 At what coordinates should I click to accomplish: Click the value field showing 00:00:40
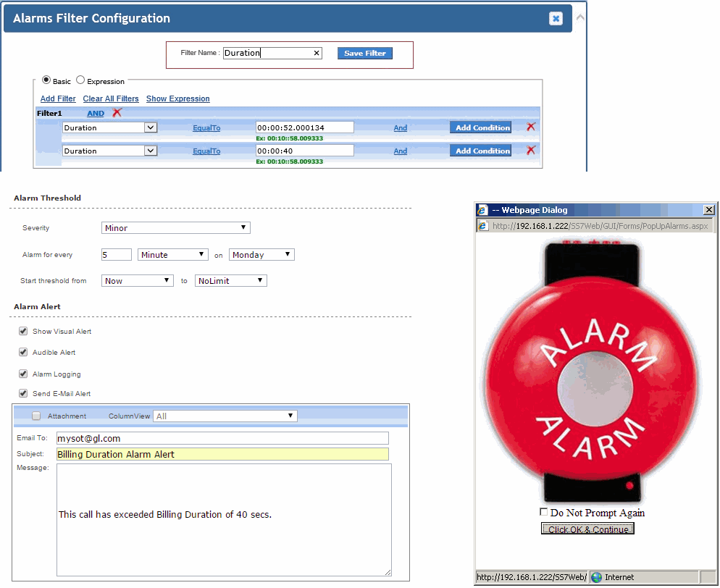pyautogui.click(x=305, y=151)
